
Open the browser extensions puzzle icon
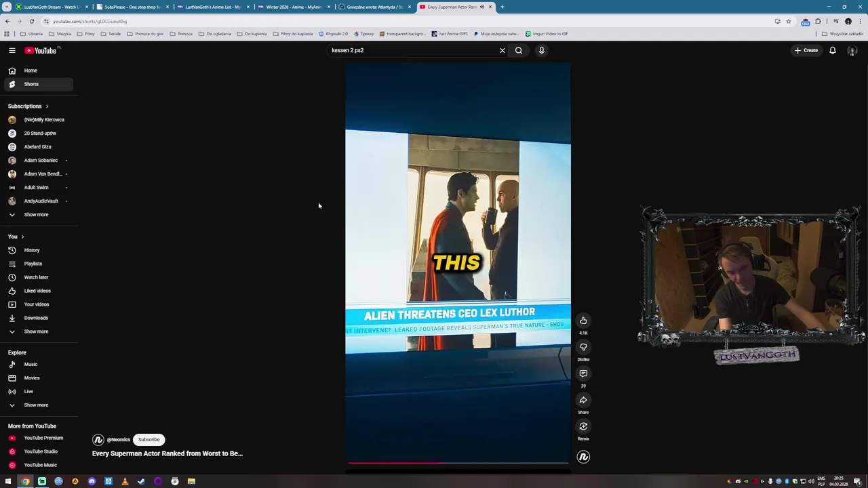818,21
